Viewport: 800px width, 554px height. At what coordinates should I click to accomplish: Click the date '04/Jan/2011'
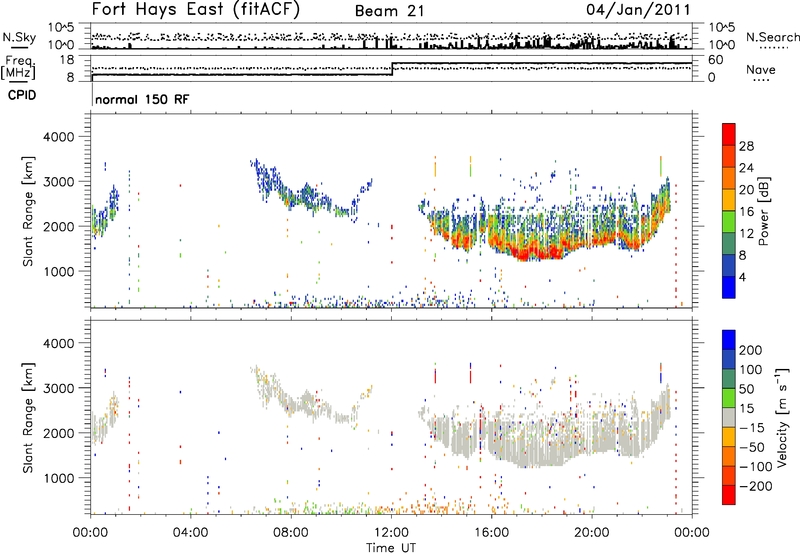pyautogui.click(x=638, y=10)
